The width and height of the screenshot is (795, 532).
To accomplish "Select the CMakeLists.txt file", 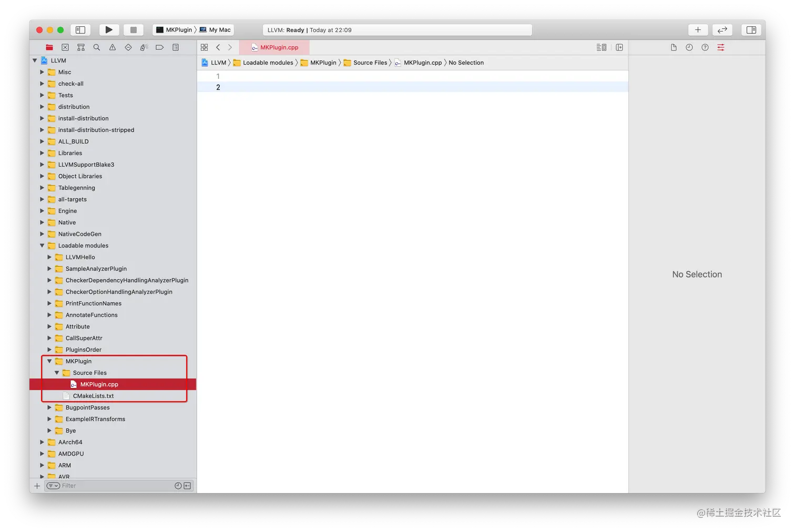I will (x=113, y=396).
